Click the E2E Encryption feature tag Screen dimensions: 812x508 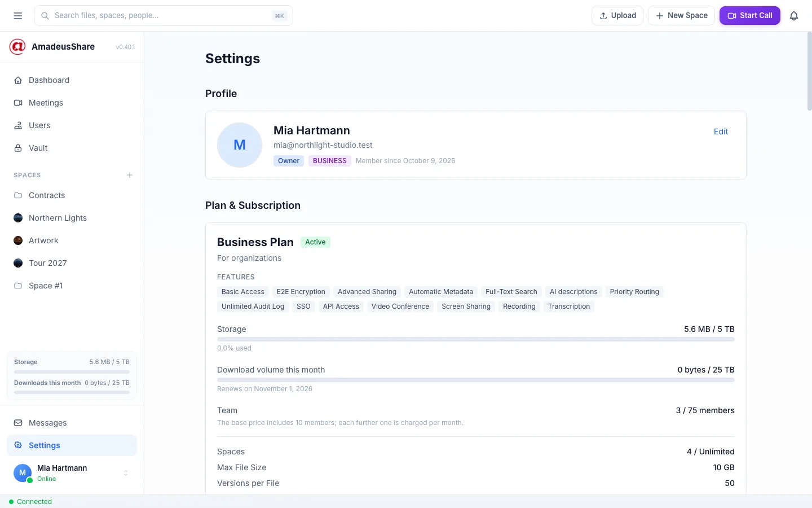click(301, 292)
